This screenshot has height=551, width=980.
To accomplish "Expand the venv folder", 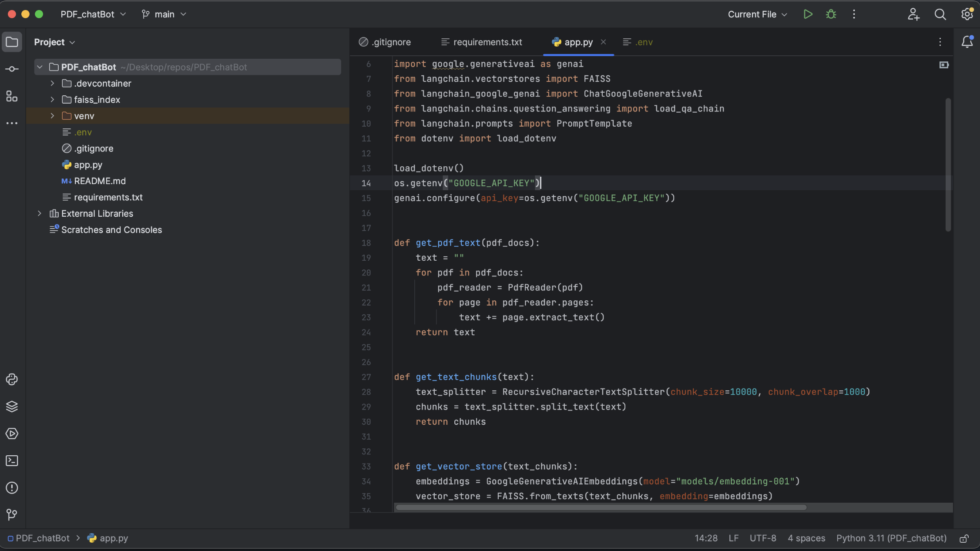I will click(52, 116).
